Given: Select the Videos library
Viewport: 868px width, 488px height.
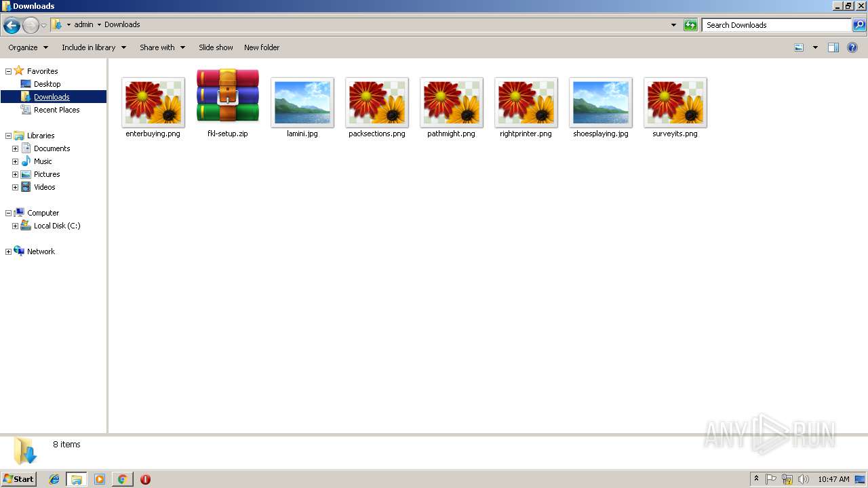Looking at the screenshot, I should click(45, 187).
